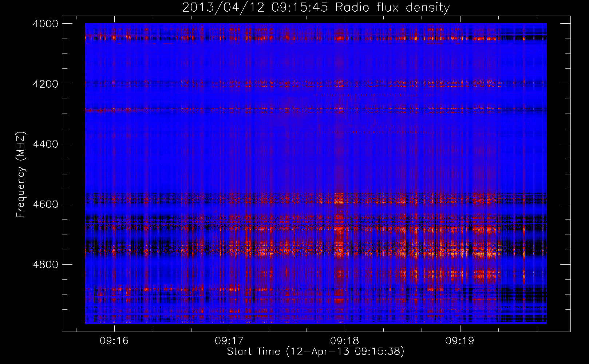Click the 4800 frequency tick label
The height and width of the screenshot is (364, 589).
(46, 265)
